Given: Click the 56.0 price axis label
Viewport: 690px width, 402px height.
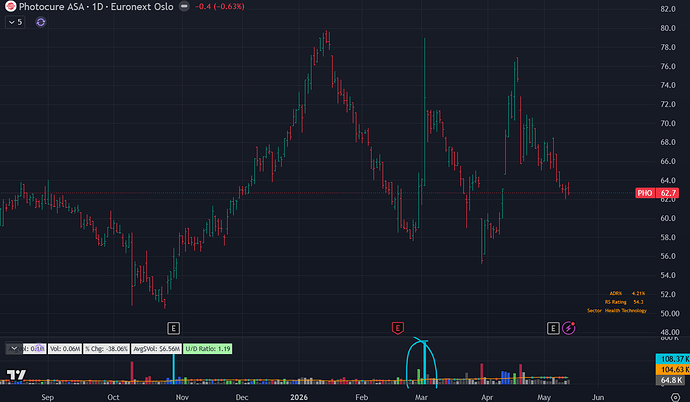Looking at the screenshot, I should pyautogui.click(x=668, y=256).
